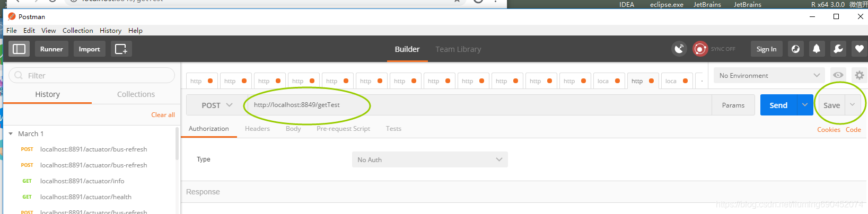The height and width of the screenshot is (214, 868).
Task: Click the Cookies link
Action: pyautogui.click(x=828, y=129)
